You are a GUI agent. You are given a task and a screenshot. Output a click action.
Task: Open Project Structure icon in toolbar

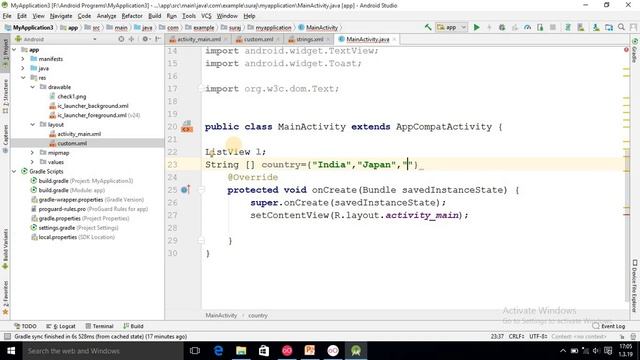point(609,27)
